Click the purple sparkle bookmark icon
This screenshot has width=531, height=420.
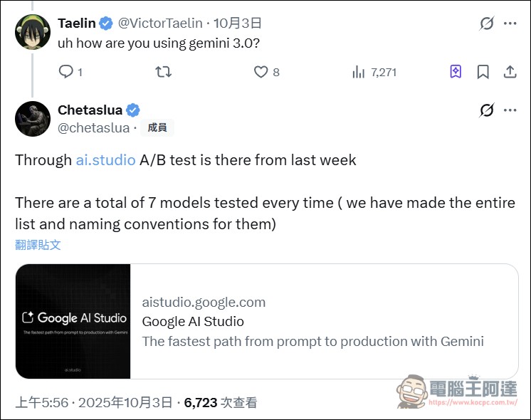456,72
